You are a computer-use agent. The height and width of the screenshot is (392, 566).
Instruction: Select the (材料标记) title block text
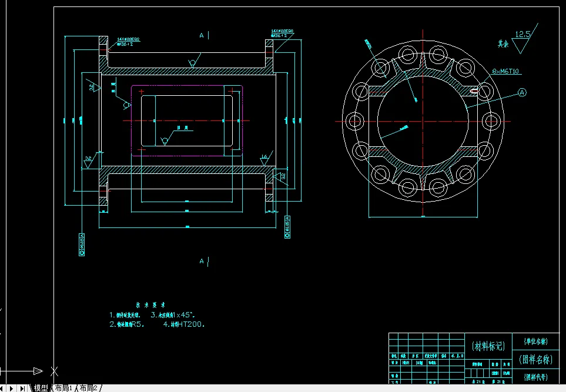click(x=488, y=346)
